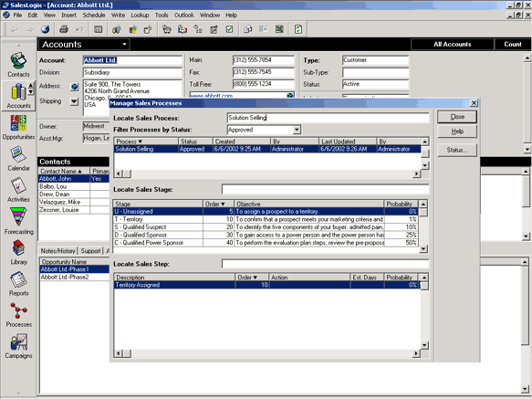Click the Main phone number field
Image resolution: width=532 pixels, height=399 pixels.
(264, 60)
